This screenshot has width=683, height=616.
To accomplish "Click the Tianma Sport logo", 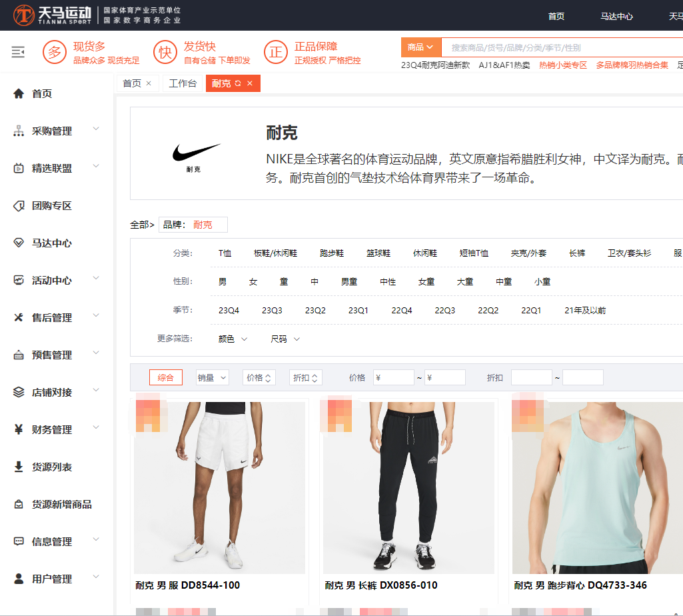I will 52,15.
